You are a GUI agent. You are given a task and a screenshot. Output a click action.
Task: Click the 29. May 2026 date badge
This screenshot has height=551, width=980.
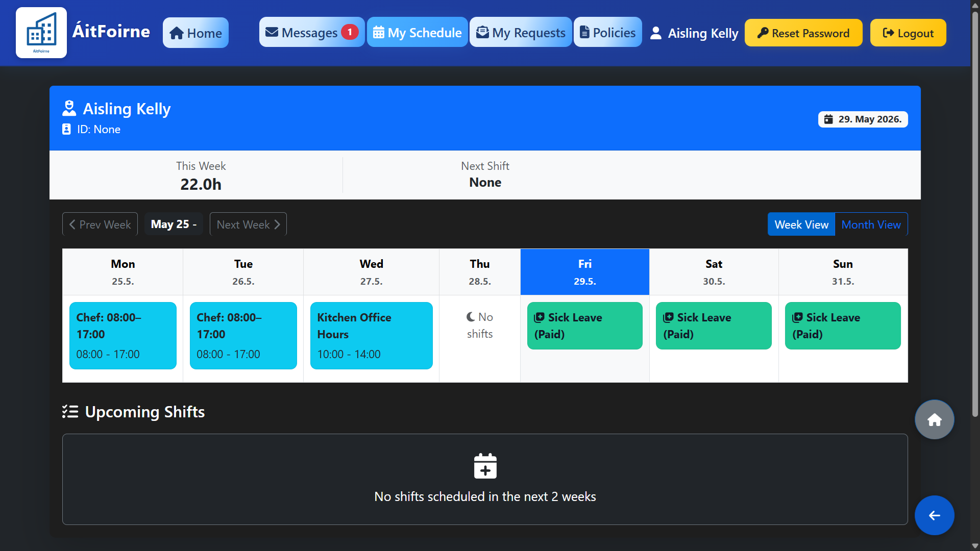863,119
